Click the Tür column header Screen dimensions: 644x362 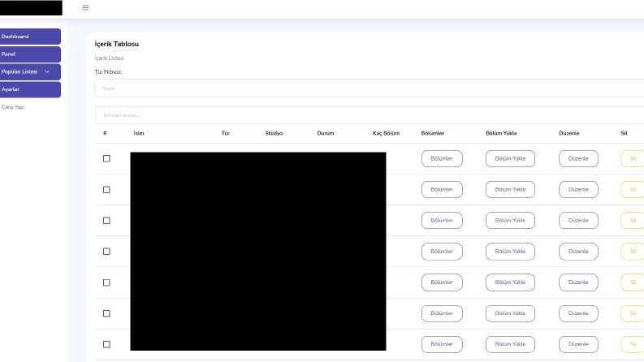(226, 133)
